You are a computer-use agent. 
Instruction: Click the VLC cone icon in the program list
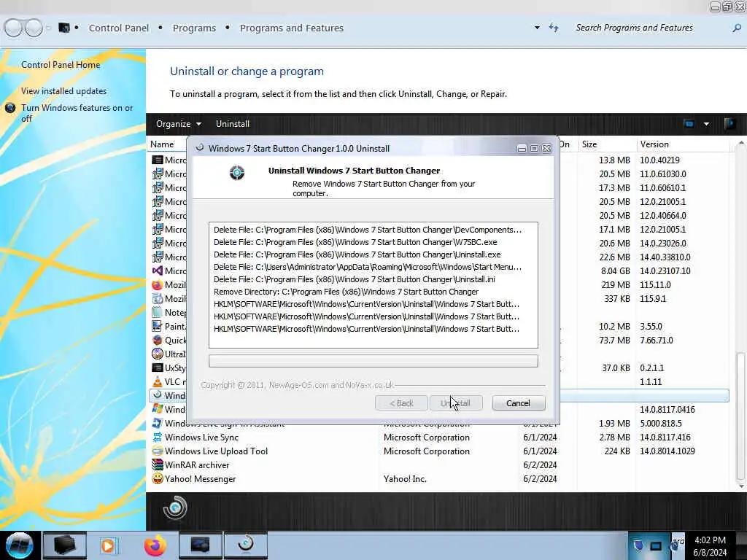click(x=158, y=381)
